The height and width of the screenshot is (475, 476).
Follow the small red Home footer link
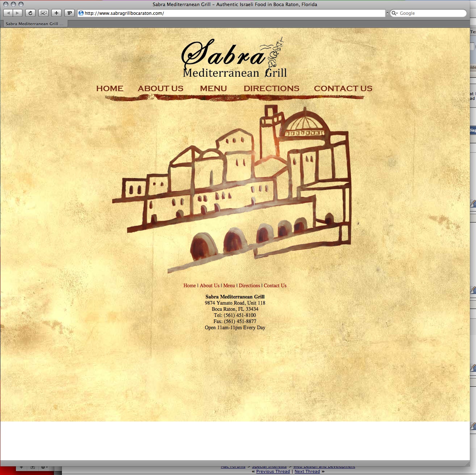pos(190,285)
